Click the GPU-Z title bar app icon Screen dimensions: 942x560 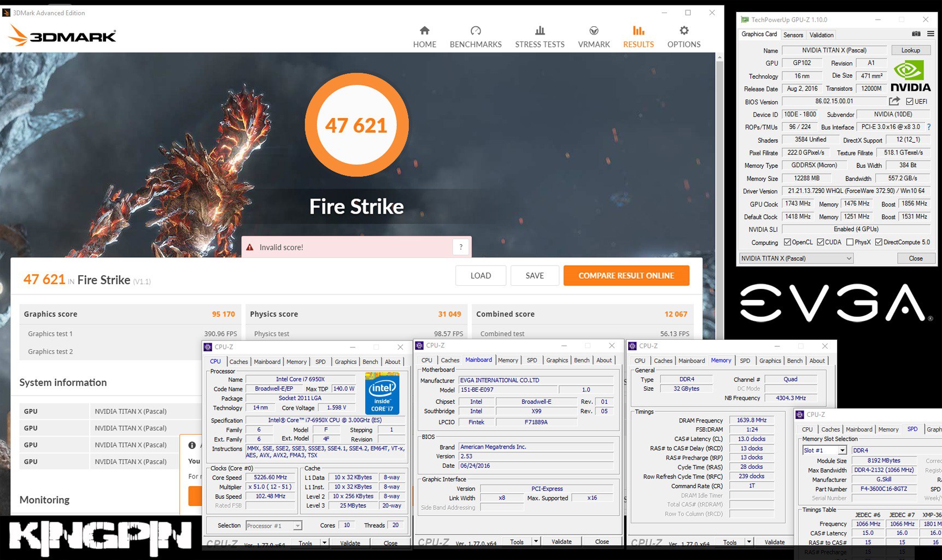click(x=745, y=20)
